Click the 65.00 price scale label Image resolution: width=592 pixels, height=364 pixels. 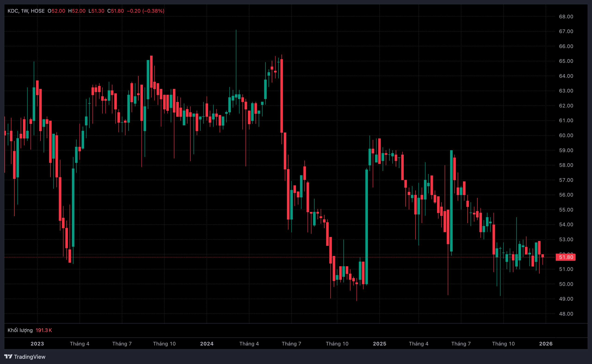pos(566,61)
